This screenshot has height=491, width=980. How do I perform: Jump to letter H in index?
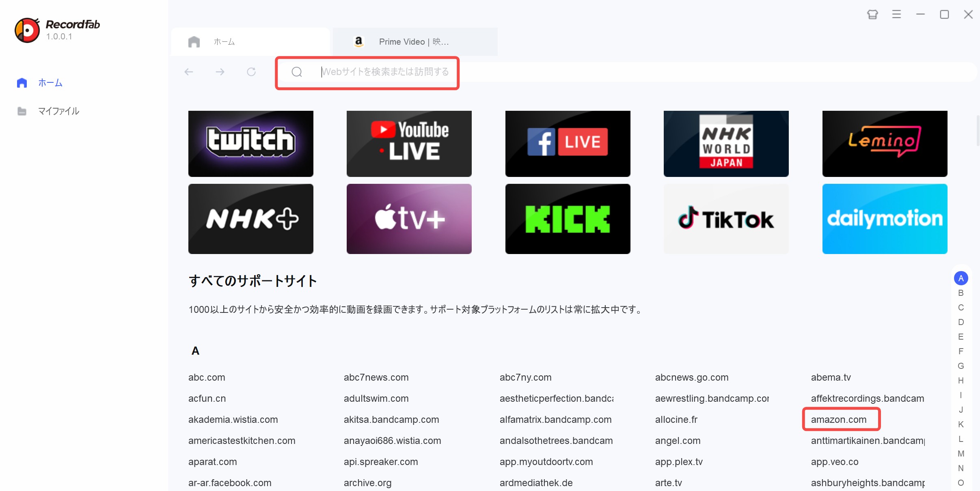tap(961, 381)
